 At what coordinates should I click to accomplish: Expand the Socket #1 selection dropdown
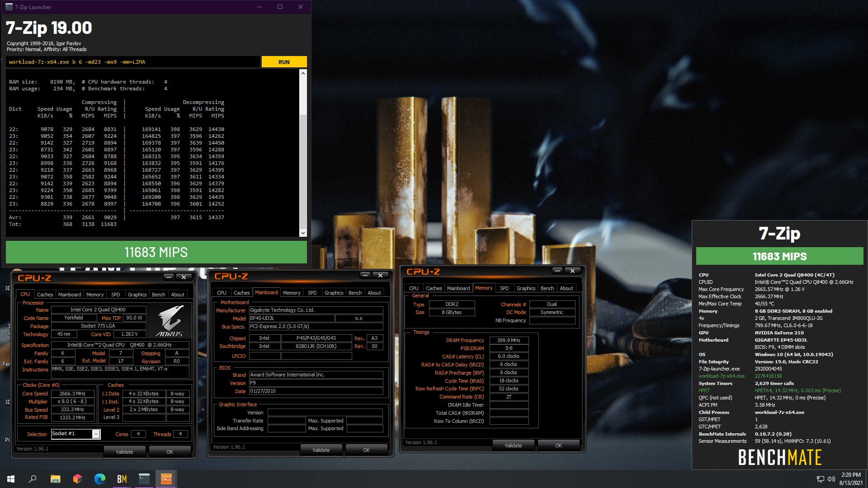coord(96,434)
